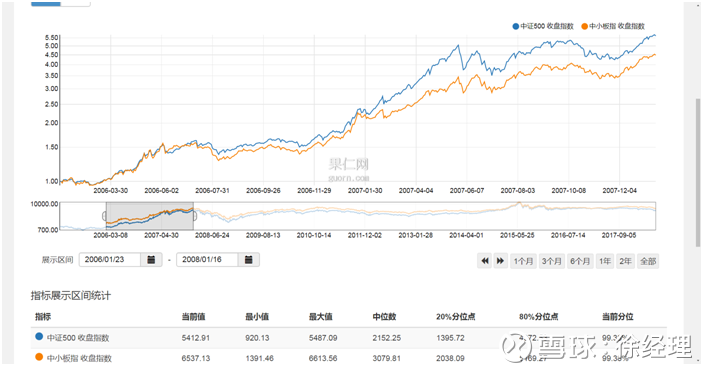
Task: Click the 指标 column header
Action: [43, 317]
